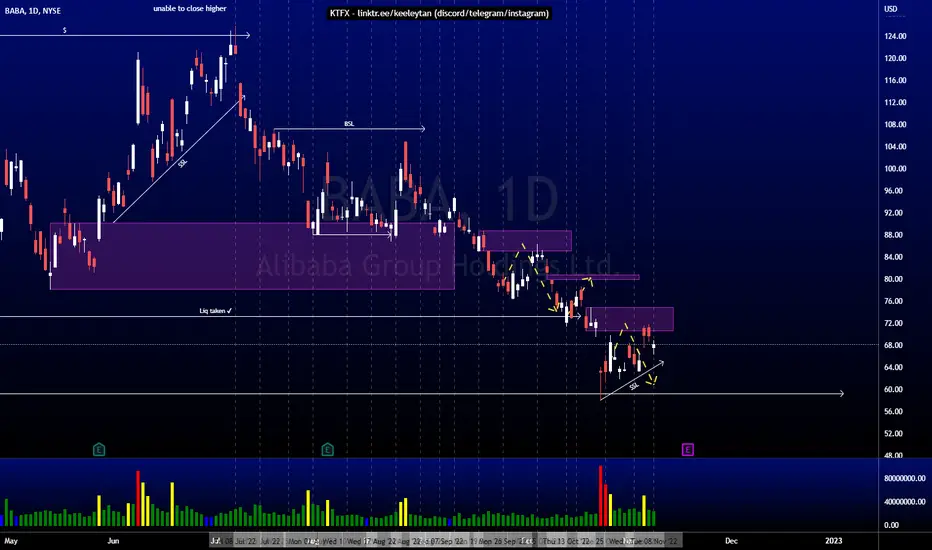Select the '$' label on top arrow line

click(65, 30)
